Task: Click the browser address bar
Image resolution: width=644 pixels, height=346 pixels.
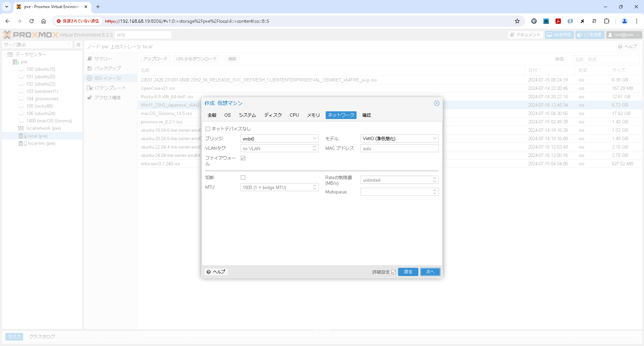Action: 282,21
